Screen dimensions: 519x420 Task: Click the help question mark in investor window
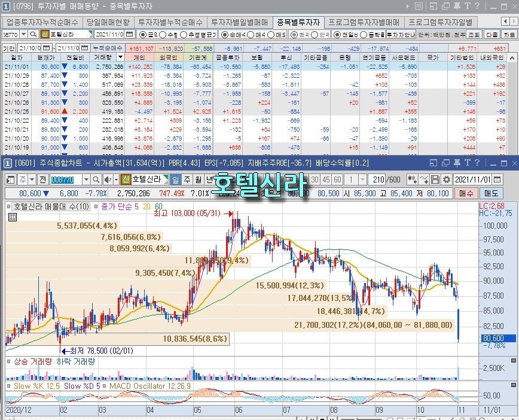(477, 6)
